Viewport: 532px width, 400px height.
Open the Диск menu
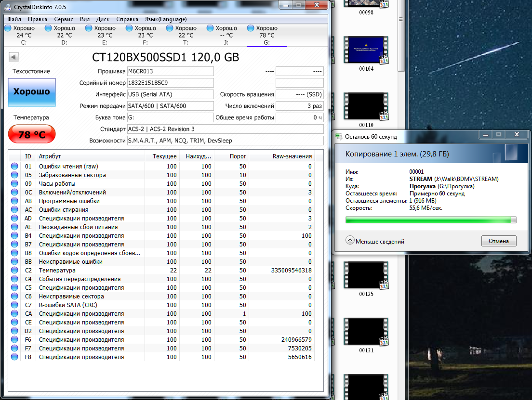coord(103,19)
